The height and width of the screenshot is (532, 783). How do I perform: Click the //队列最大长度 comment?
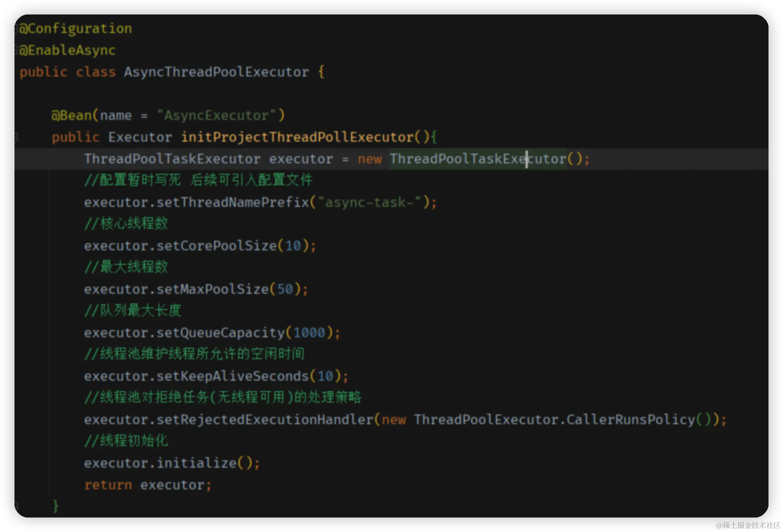(x=133, y=311)
